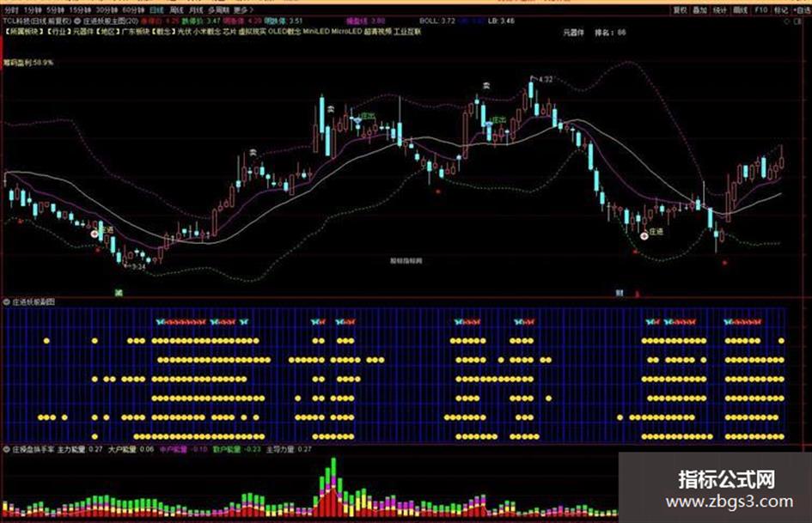Add stock to 自选 watchlist

click(x=801, y=10)
